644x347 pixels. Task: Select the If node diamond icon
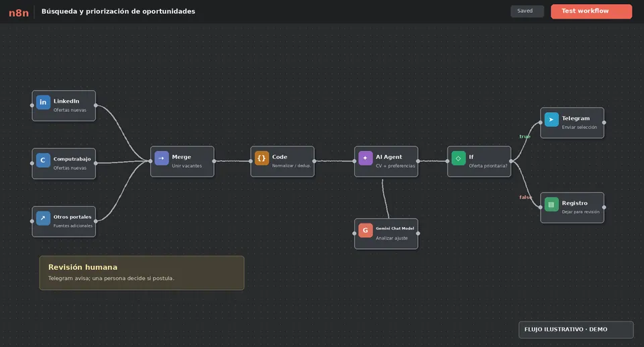tap(458, 158)
